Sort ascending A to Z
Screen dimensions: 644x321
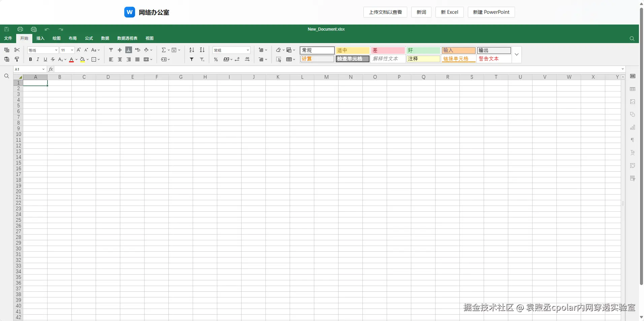point(192,50)
